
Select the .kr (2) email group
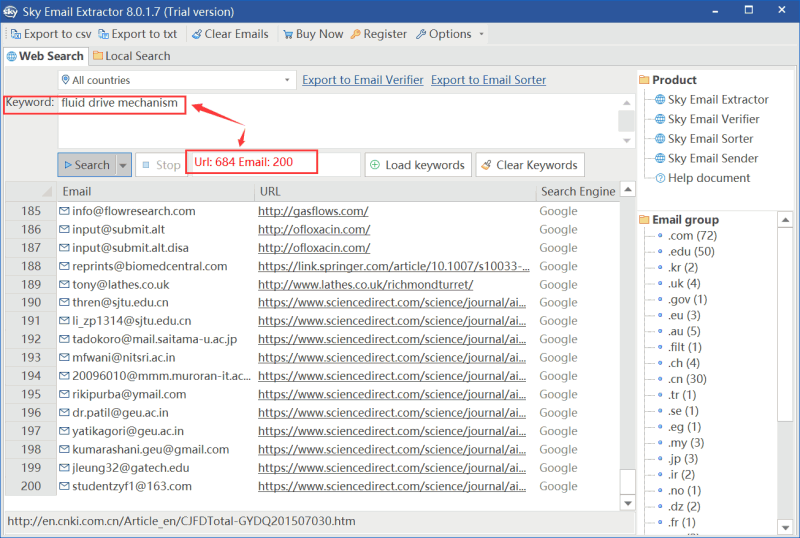click(682, 267)
